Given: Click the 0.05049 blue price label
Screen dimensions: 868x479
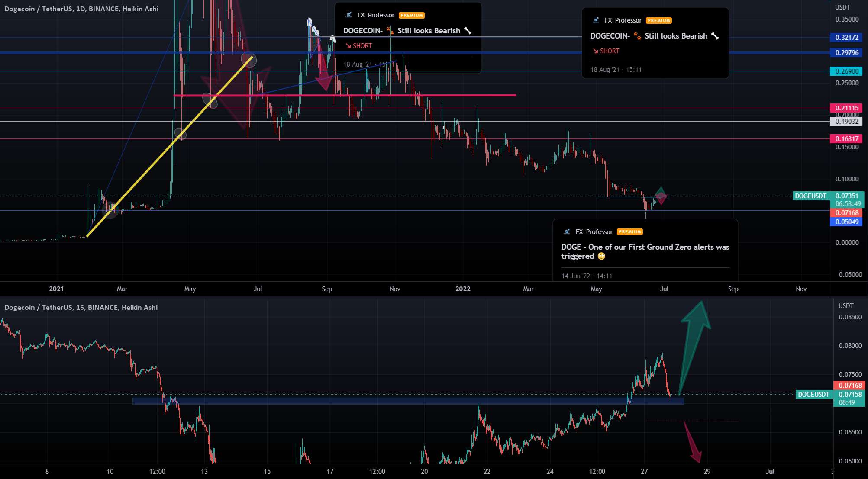Looking at the screenshot, I should [847, 222].
